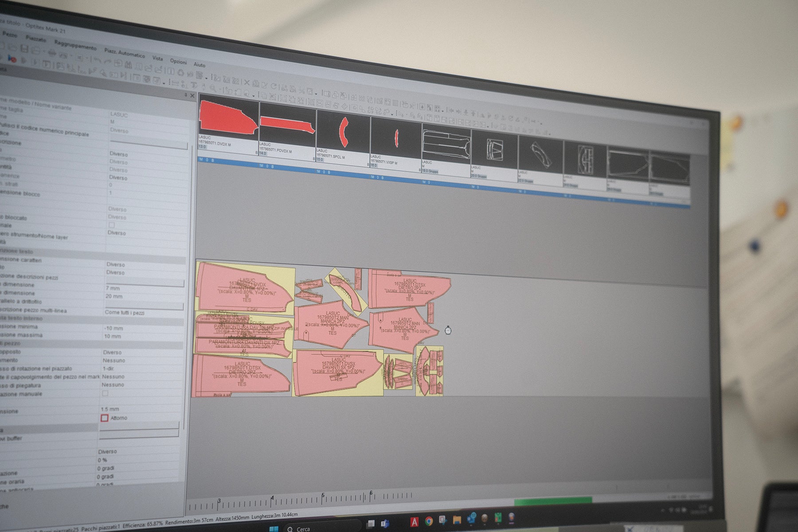Click the binoculars find toolbar icon
Image resolution: width=798 pixels, height=532 pixels.
coord(129,65)
